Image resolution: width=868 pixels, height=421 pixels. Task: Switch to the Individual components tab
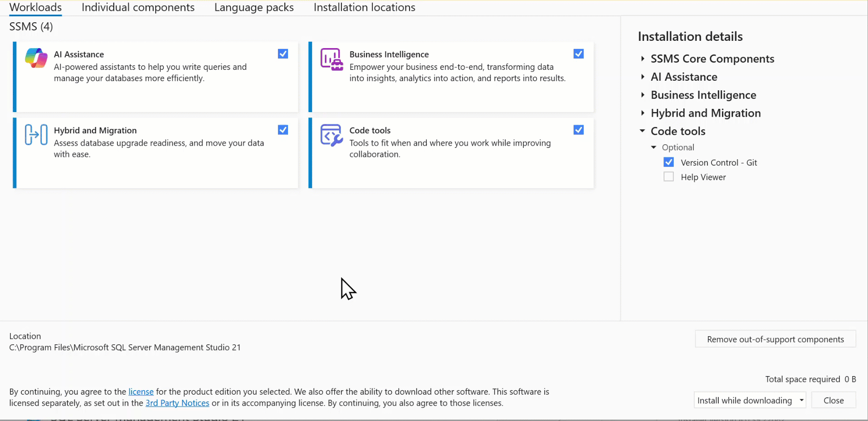point(138,7)
